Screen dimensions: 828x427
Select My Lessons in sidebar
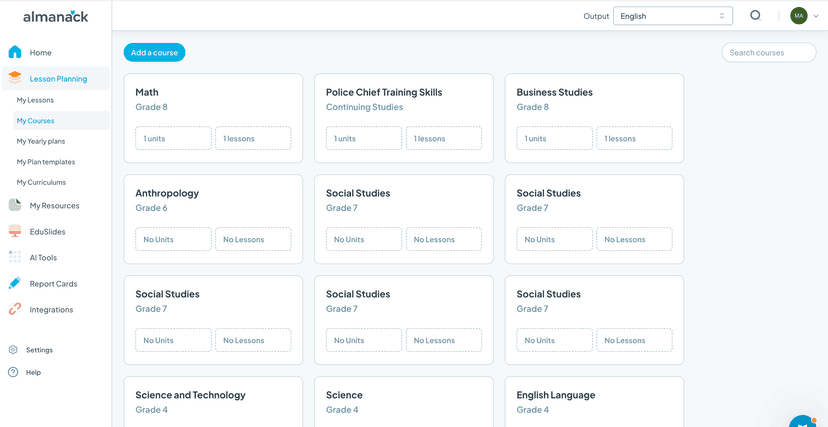[x=35, y=100]
